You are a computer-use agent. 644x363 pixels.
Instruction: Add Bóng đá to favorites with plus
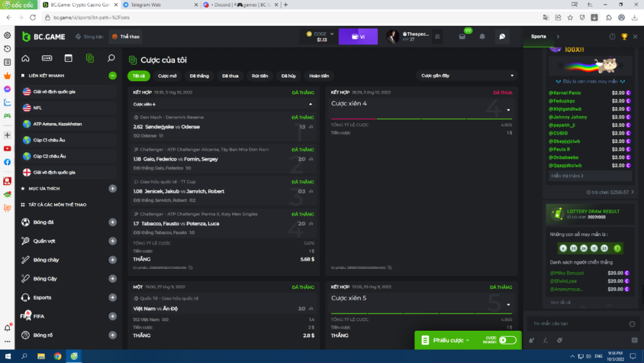pyautogui.click(x=113, y=222)
